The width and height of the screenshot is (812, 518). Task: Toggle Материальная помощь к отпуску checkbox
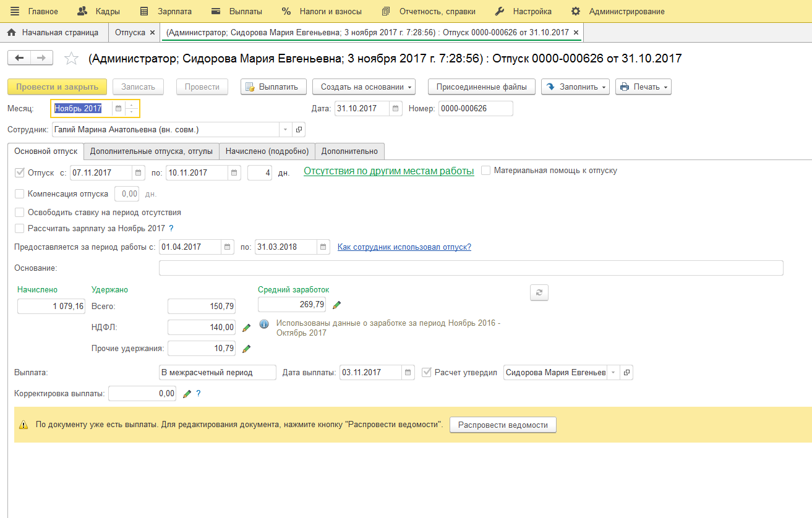(486, 171)
